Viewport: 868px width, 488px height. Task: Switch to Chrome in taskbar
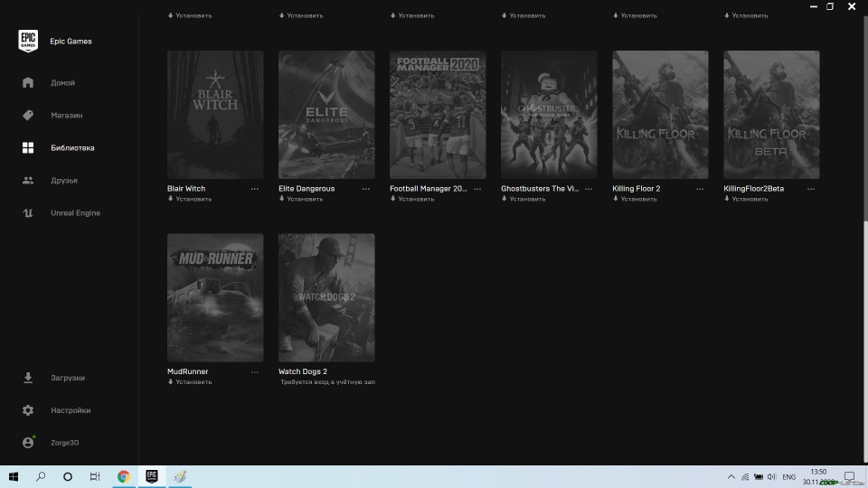click(x=124, y=476)
